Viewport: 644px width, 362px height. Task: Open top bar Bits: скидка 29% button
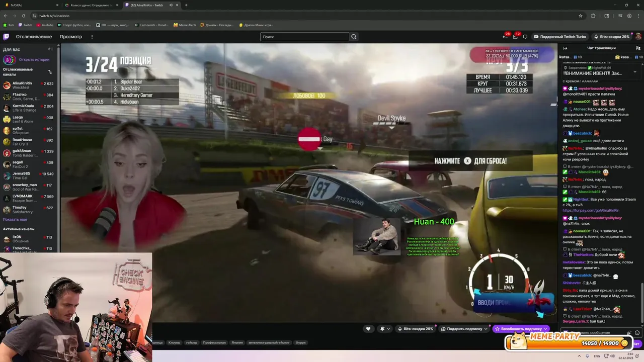tap(611, 37)
